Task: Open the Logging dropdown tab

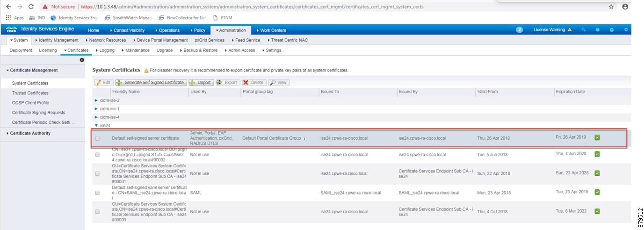Action: coord(105,50)
